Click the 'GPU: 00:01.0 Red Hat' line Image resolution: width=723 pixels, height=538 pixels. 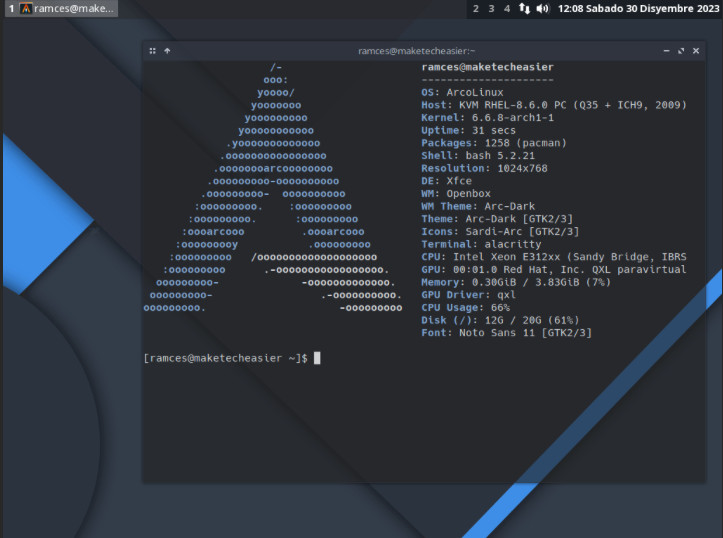tap(554, 270)
